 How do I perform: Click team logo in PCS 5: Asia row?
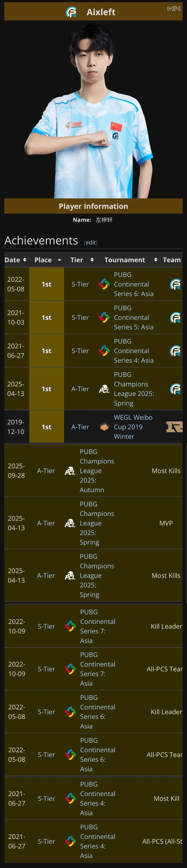click(175, 317)
